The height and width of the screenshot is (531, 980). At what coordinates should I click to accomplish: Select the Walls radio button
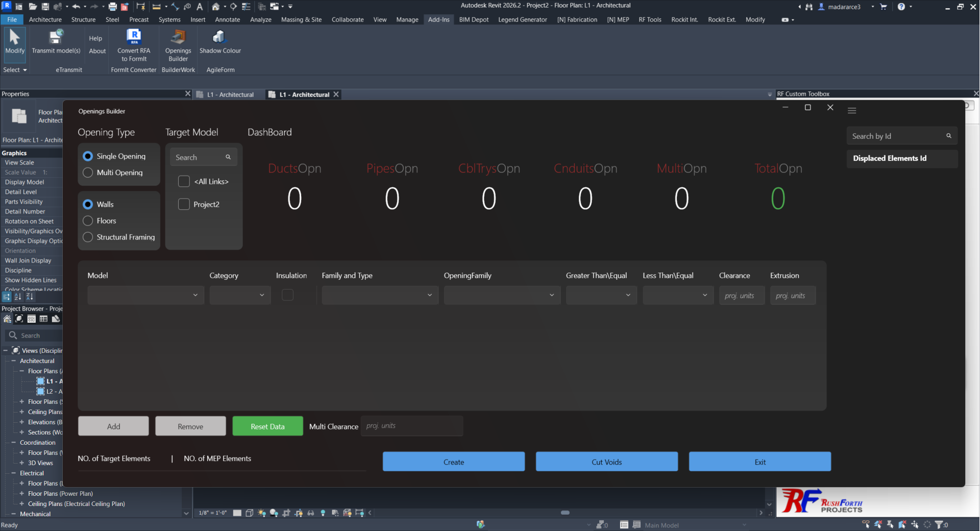(x=88, y=204)
